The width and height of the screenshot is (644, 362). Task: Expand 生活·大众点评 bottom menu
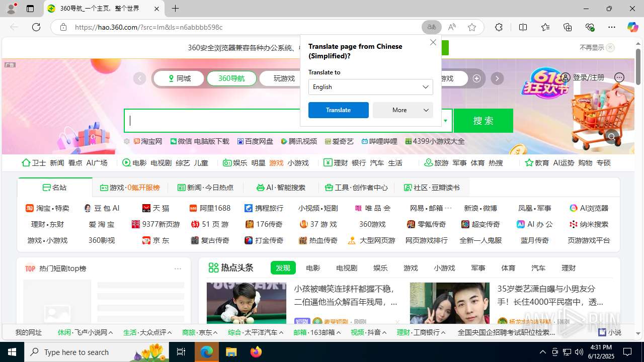pyautogui.click(x=147, y=332)
